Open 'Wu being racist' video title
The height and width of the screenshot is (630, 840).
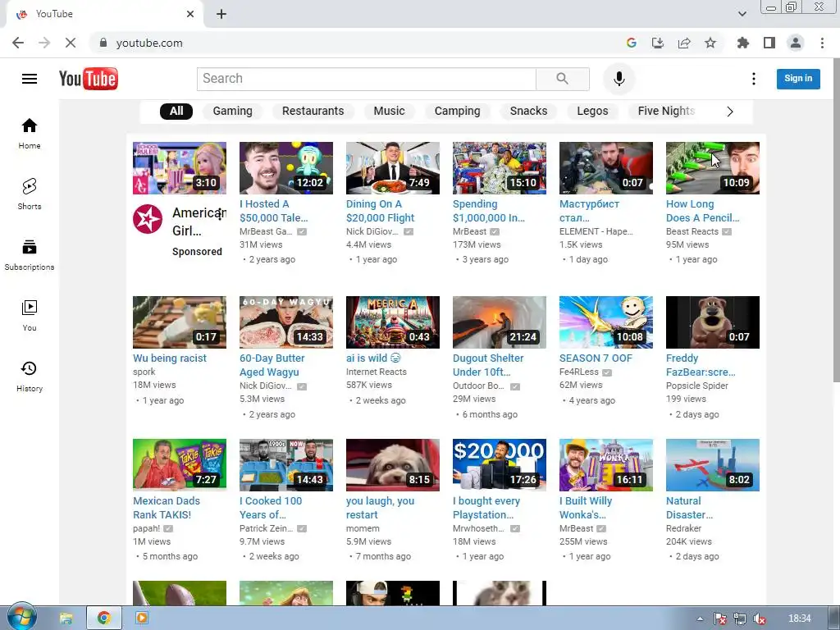pos(169,358)
